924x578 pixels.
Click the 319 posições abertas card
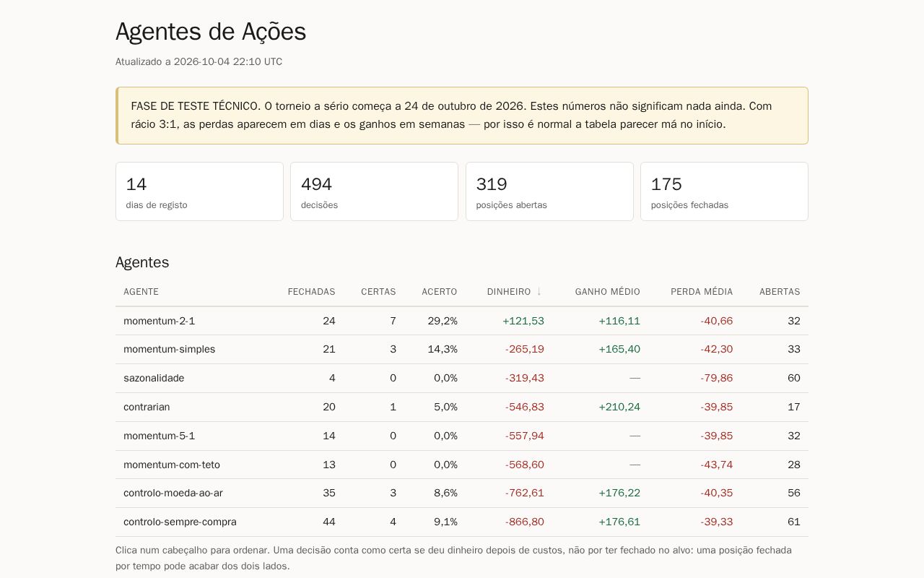[x=549, y=191]
